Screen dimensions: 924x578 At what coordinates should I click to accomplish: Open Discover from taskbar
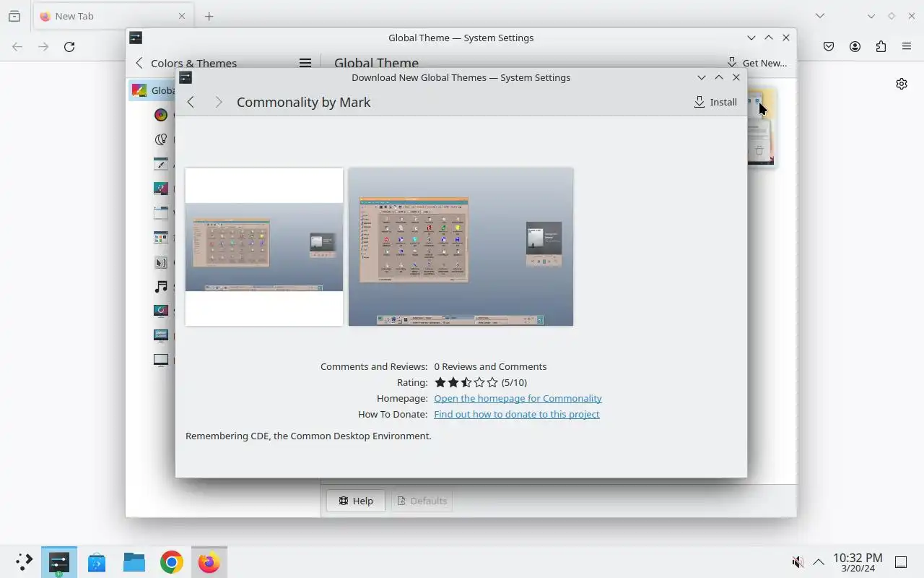click(97, 562)
